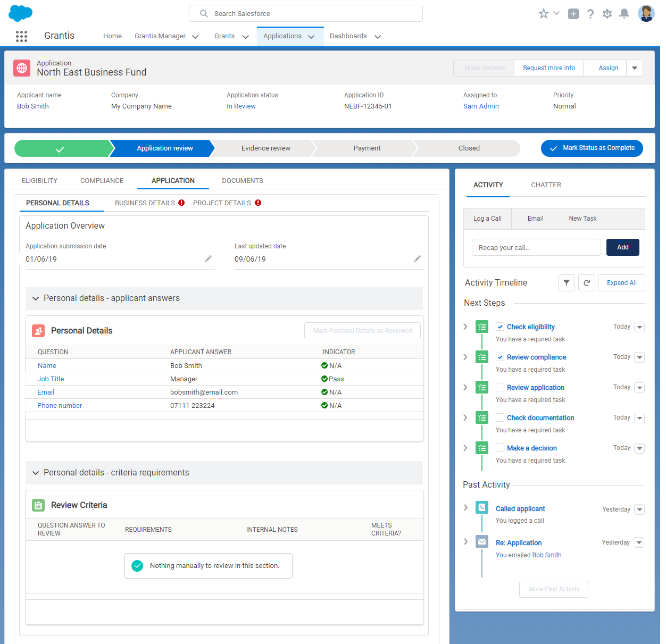Switch to the New Task action tab
The image size is (666, 644).
[x=582, y=219]
